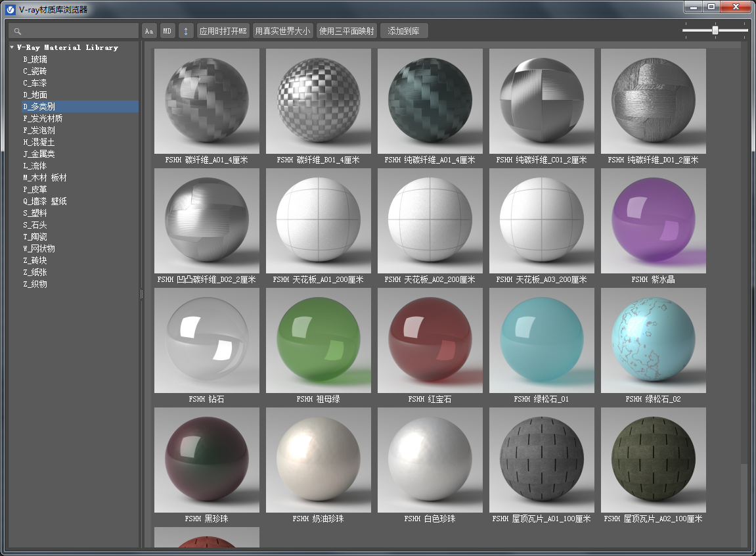Select the C_瓷砖 category

(x=35, y=71)
